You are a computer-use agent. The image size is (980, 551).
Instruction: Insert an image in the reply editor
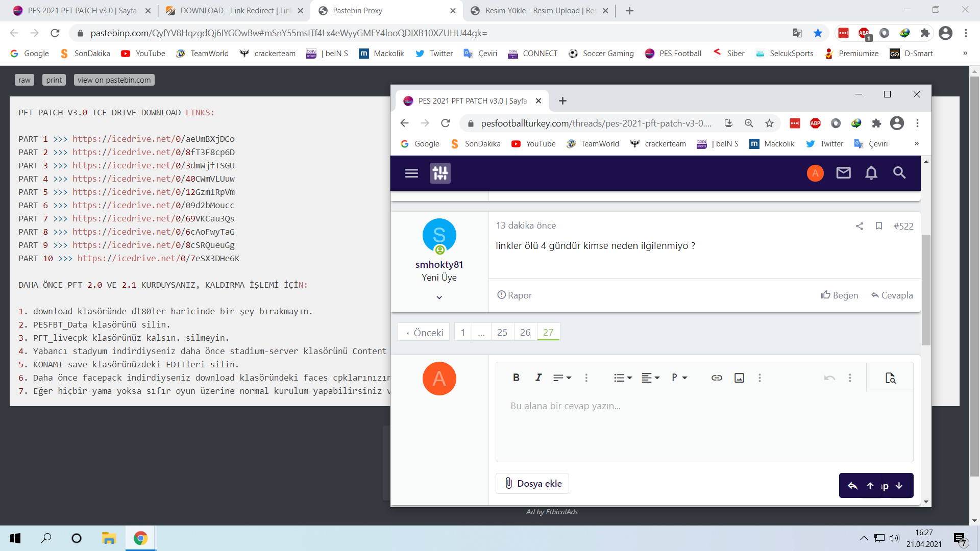tap(739, 378)
